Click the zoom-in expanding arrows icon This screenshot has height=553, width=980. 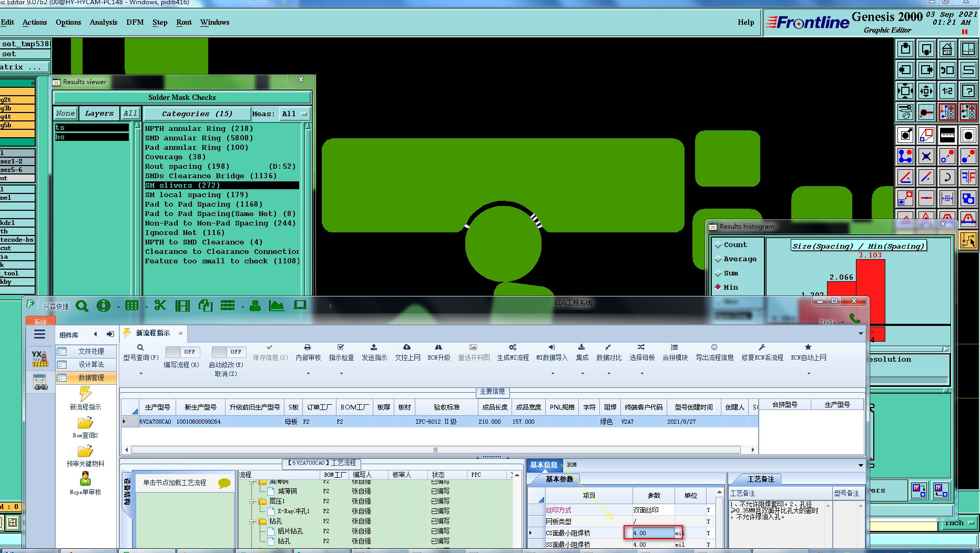pos(905,91)
